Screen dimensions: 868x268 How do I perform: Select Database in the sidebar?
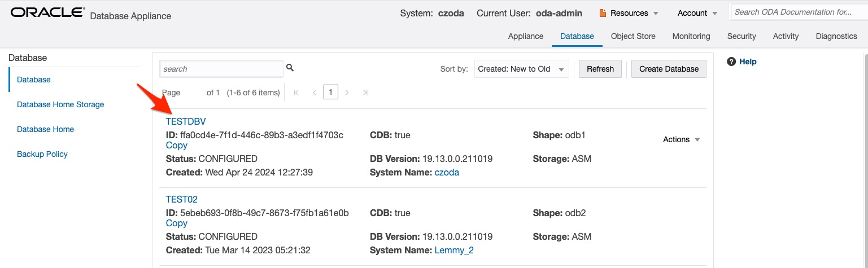point(34,80)
